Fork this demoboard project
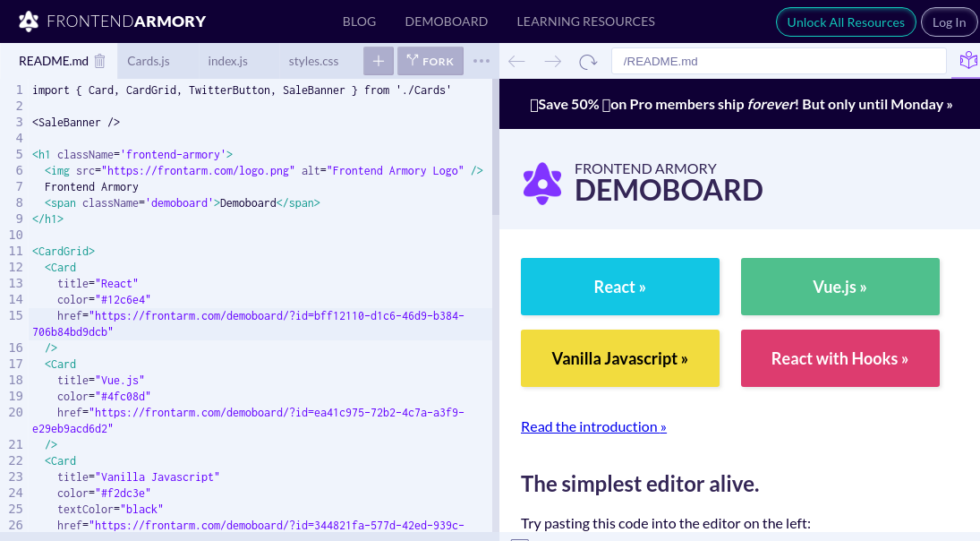This screenshot has width=980, height=541. [430, 61]
